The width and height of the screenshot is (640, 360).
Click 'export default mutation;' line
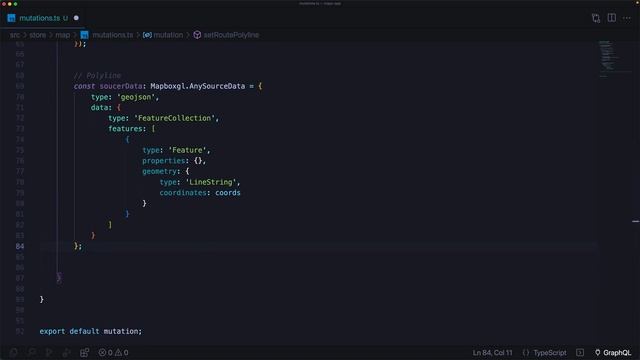tap(91, 331)
